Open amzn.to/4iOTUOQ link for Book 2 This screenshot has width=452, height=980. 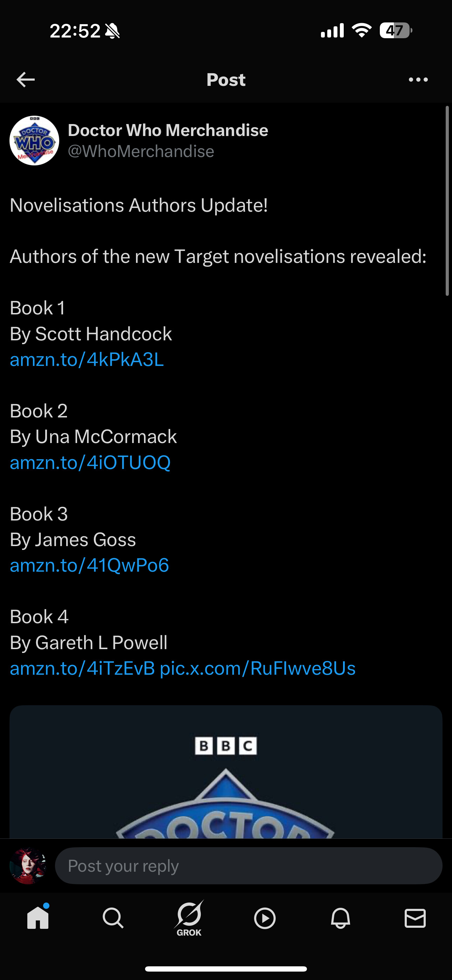tap(90, 462)
